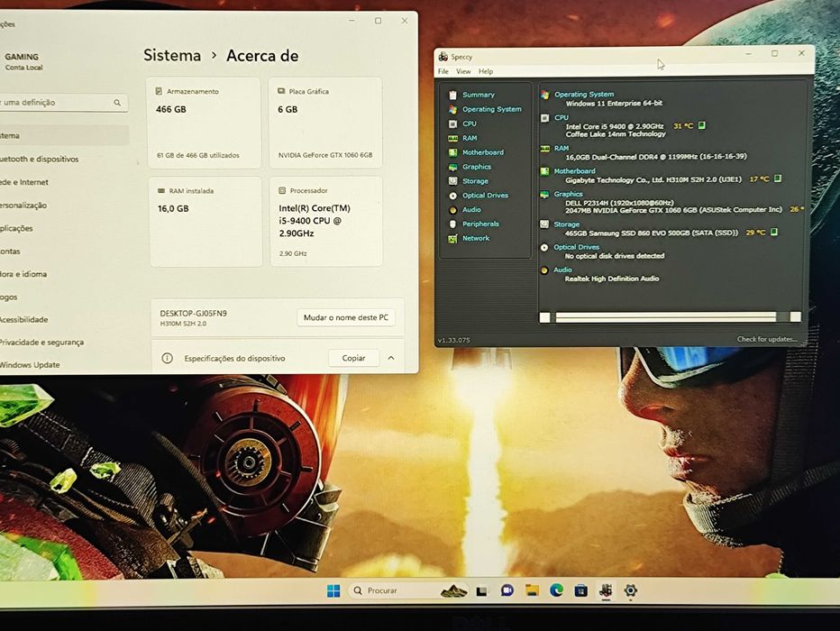Click Check for updates in Speccy

pyautogui.click(x=767, y=339)
